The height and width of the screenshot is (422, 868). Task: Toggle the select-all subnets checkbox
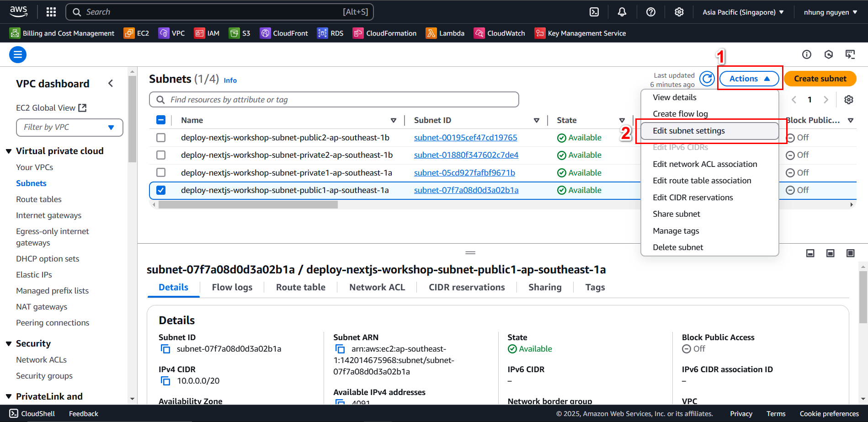tap(161, 120)
